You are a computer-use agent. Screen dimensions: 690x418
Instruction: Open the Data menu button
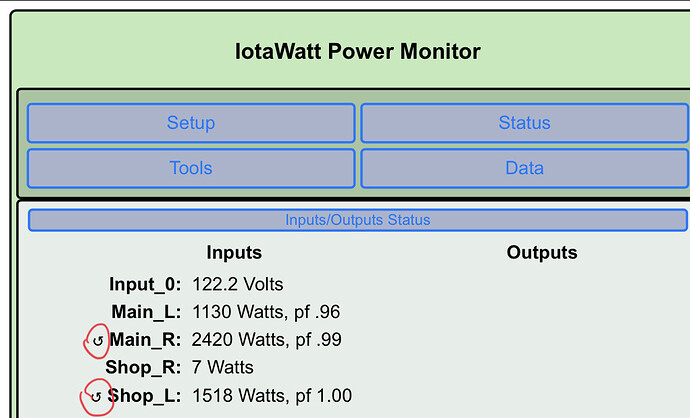click(525, 168)
